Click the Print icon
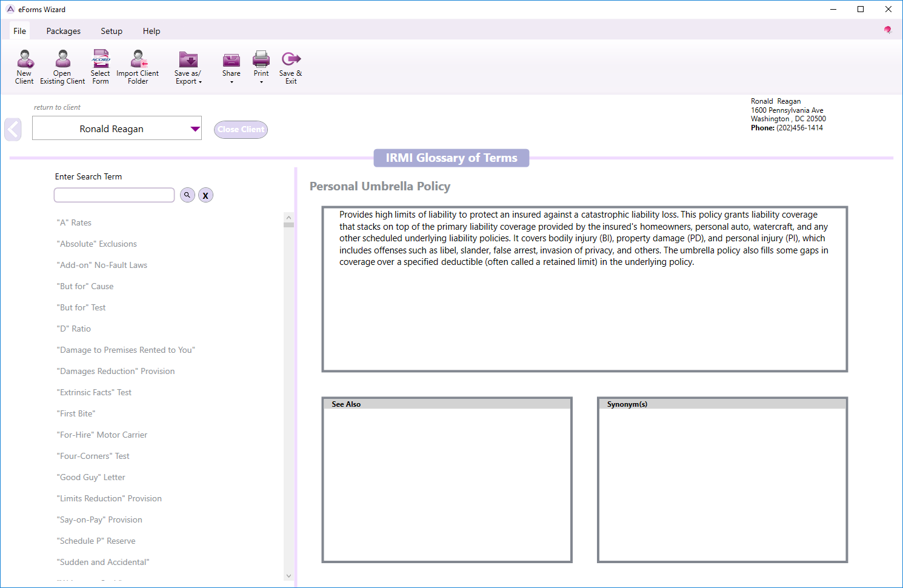This screenshot has width=903, height=588. point(261,59)
